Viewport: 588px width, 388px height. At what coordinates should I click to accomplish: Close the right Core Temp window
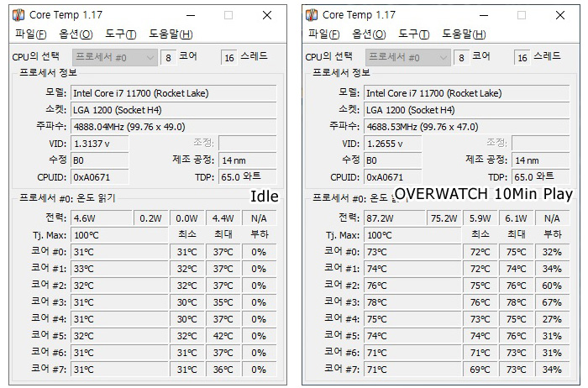pyautogui.click(x=560, y=15)
